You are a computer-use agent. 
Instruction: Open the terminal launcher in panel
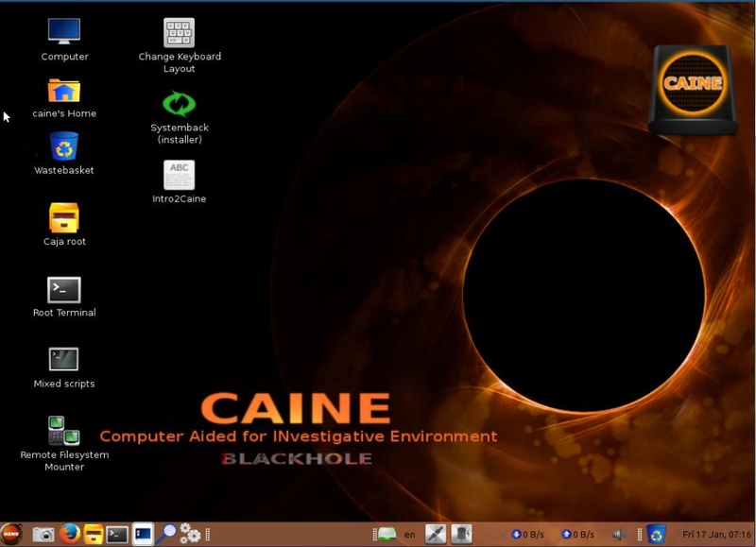117,535
